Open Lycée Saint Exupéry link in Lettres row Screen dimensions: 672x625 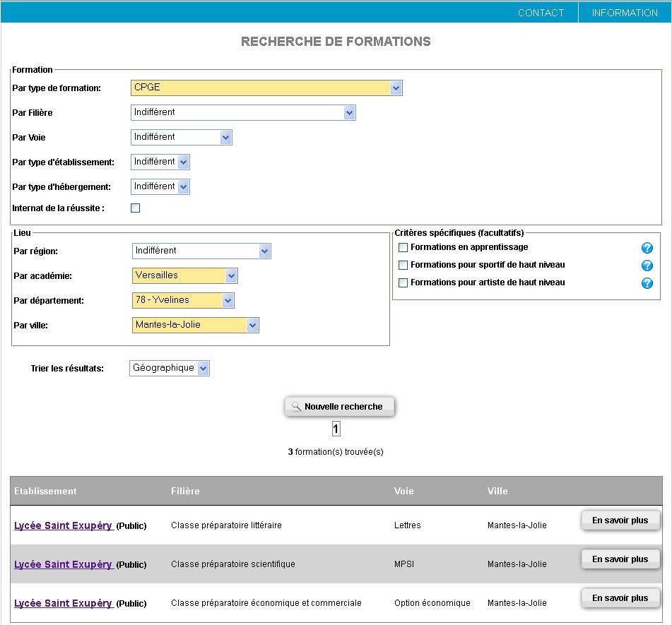[x=63, y=525]
